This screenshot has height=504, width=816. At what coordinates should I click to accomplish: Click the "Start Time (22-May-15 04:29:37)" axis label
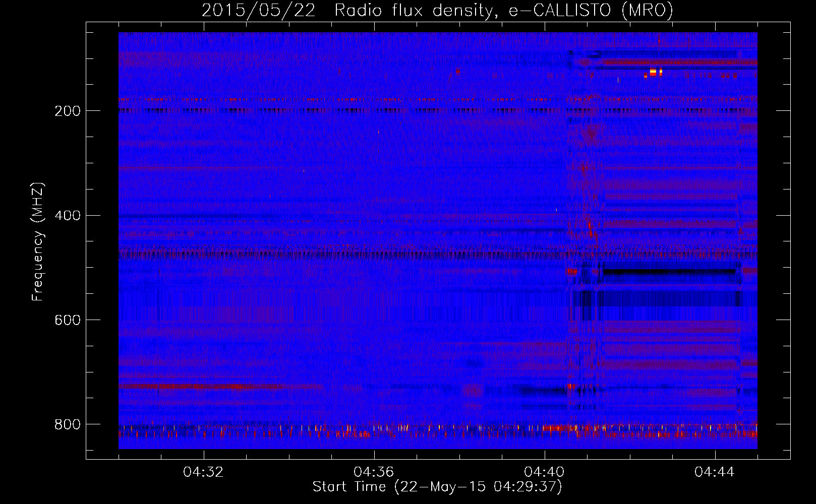437,487
